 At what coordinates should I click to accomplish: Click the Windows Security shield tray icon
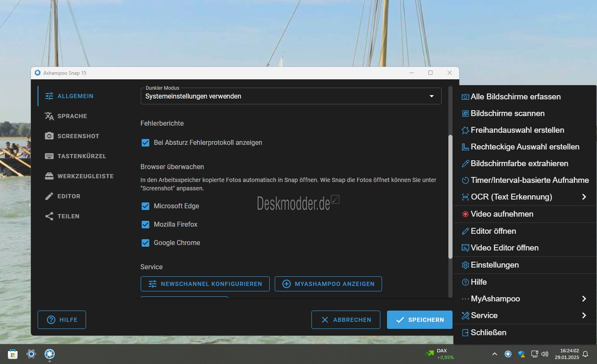pyautogui.click(x=521, y=354)
